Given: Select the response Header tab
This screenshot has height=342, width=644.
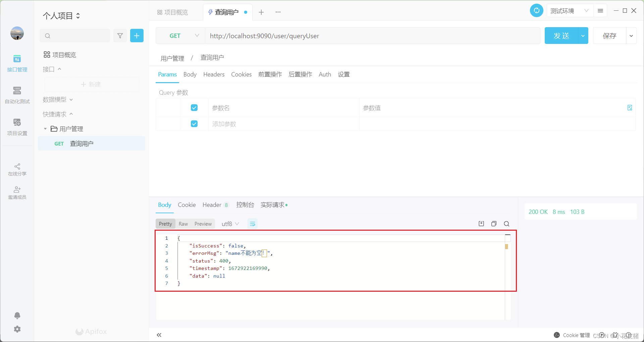Looking at the screenshot, I should [x=215, y=205].
